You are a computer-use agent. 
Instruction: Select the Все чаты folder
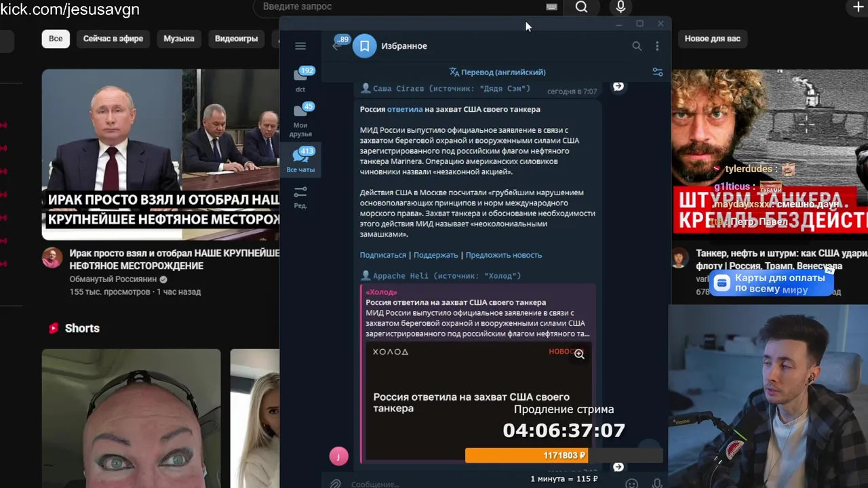pyautogui.click(x=300, y=161)
